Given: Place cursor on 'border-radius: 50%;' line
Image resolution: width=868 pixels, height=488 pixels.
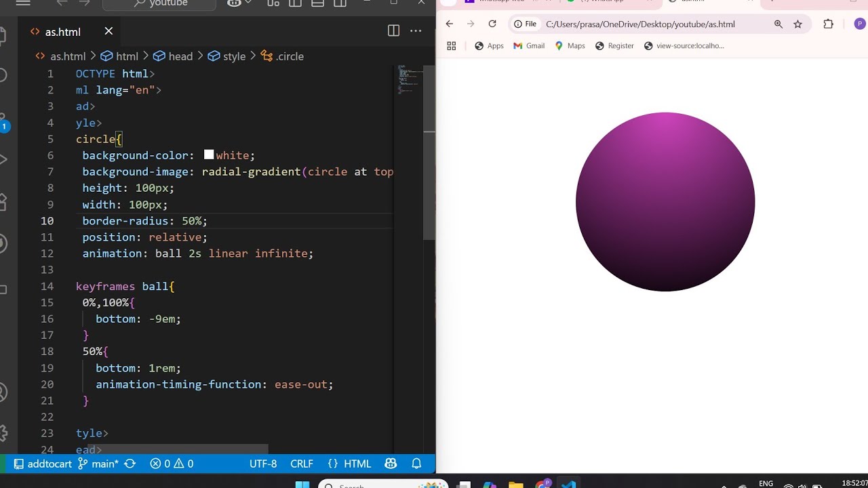Looking at the screenshot, I should click(144, 221).
